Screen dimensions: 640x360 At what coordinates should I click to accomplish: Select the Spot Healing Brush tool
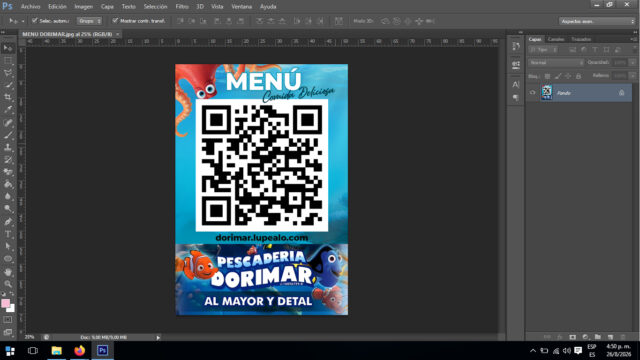click(x=8, y=122)
